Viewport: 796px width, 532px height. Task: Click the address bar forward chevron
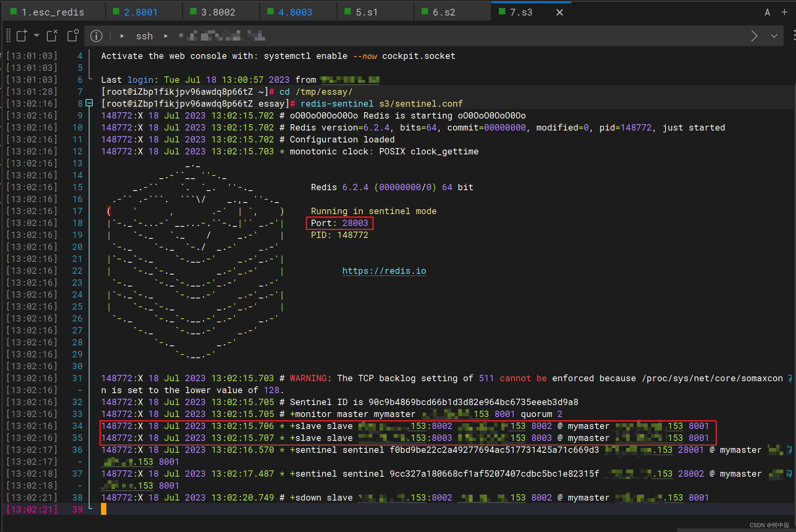pos(754,36)
